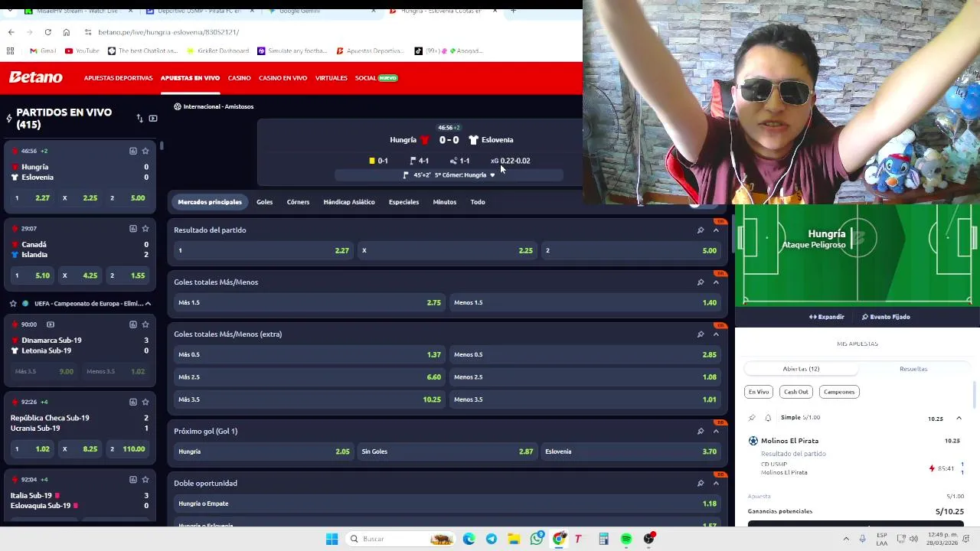Click the Betano logo
Image resolution: width=980 pixels, height=551 pixels.
[x=35, y=77]
